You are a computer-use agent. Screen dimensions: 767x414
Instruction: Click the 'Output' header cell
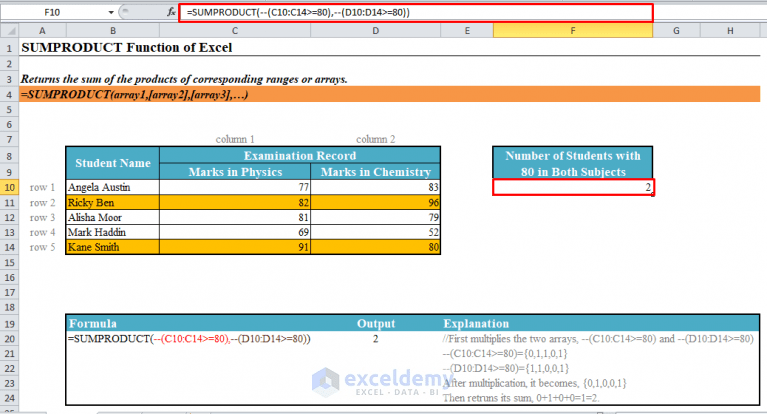tap(376, 323)
